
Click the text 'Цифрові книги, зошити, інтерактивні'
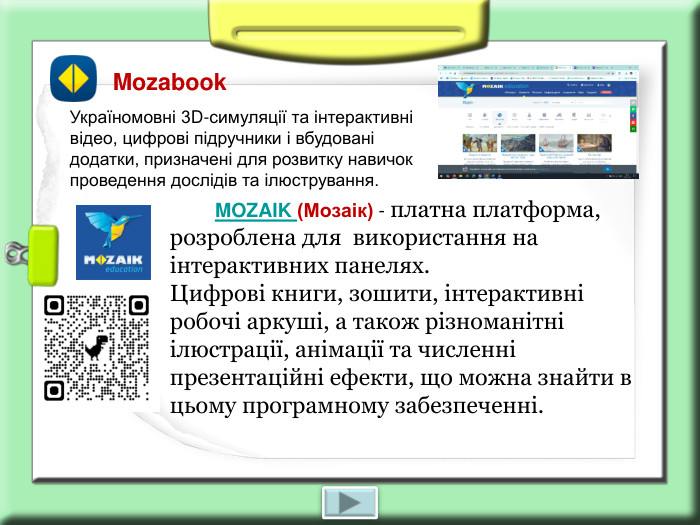pos(377,294)
